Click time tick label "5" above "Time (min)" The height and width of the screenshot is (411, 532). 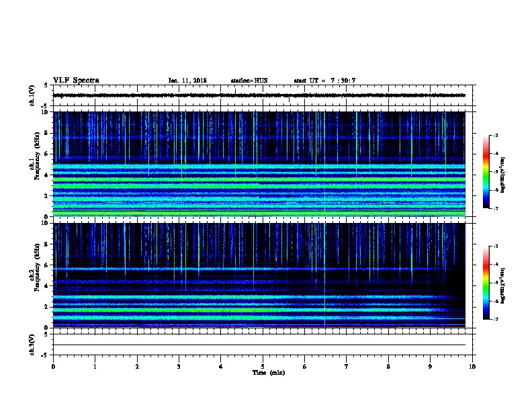[263, 367]
